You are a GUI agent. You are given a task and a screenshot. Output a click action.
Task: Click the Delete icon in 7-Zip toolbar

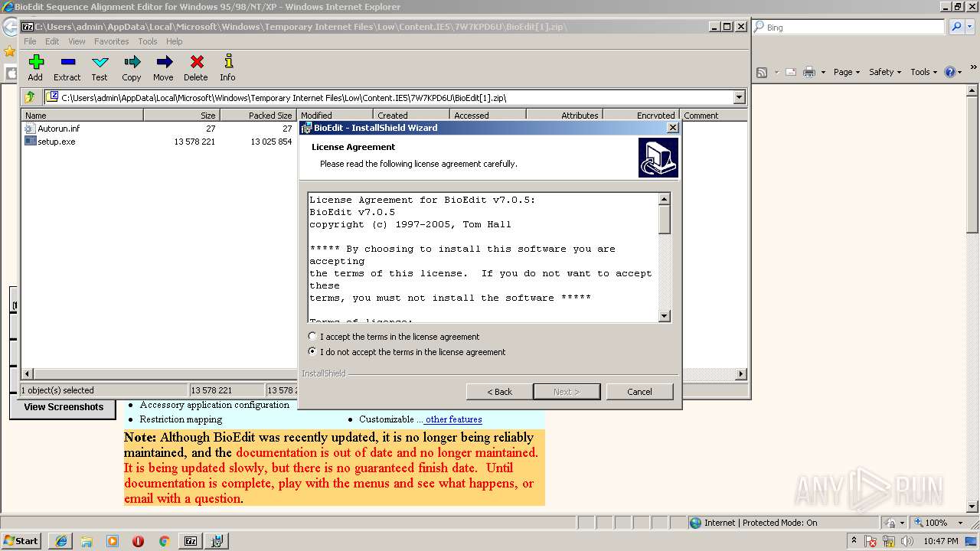coord(196,67)
